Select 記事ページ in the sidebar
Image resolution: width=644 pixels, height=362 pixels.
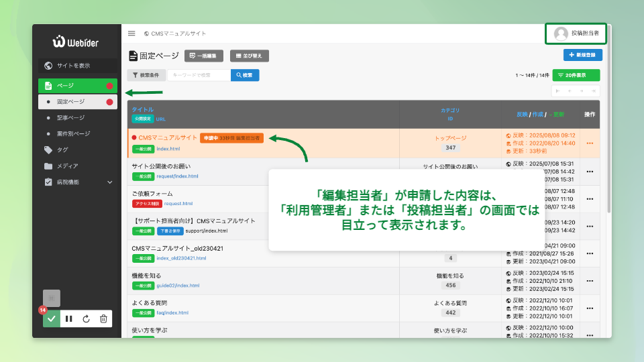pos(70,117)
